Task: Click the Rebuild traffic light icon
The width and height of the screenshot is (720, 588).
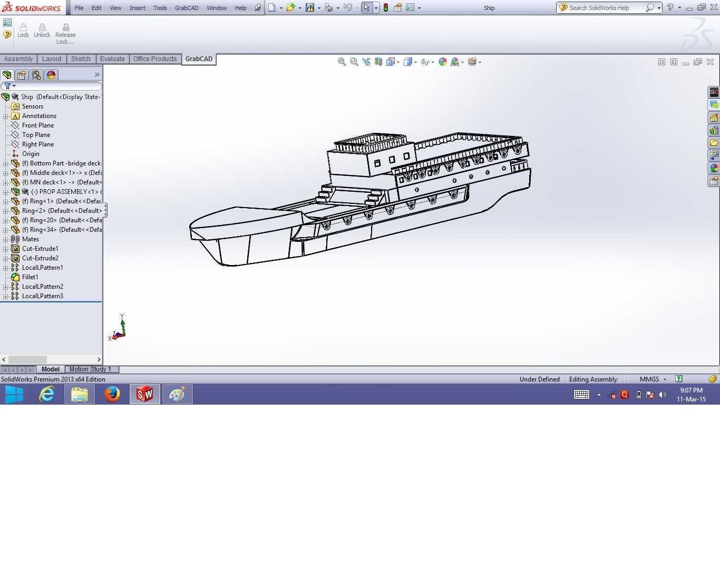Action: point(386,8)
